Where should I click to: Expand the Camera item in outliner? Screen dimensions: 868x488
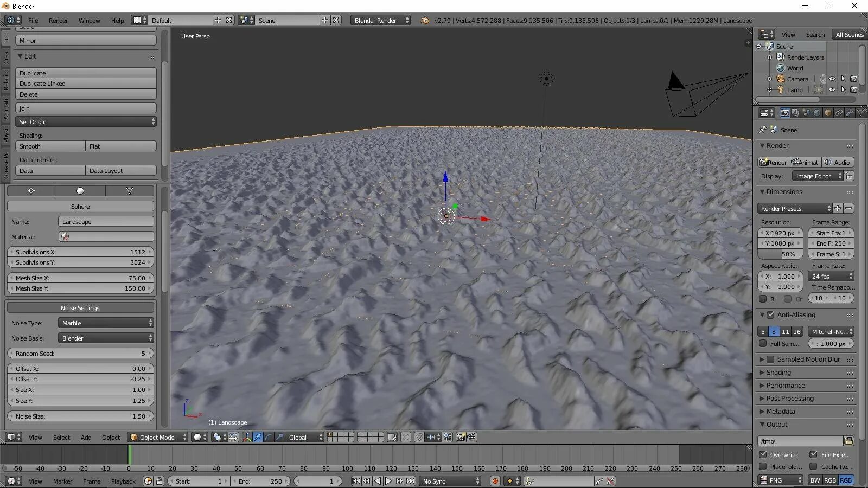pos(769,79)
